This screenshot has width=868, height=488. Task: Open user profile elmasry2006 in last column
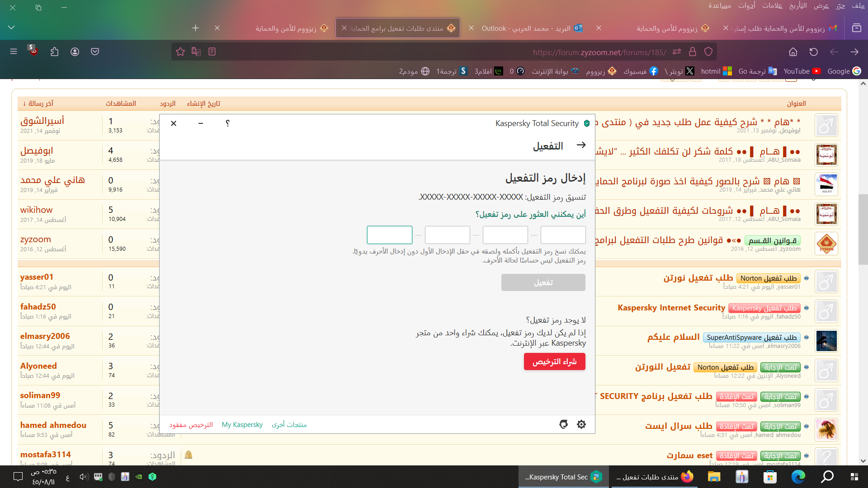[x=45, y=336]
